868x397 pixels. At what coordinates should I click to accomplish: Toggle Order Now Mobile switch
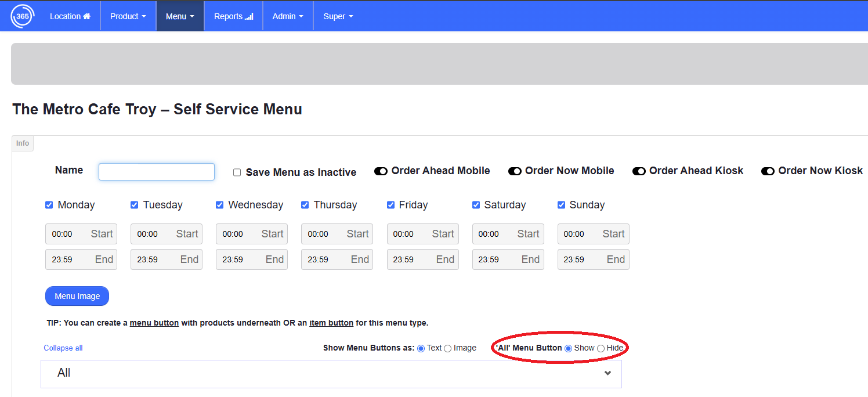[515, 171]
